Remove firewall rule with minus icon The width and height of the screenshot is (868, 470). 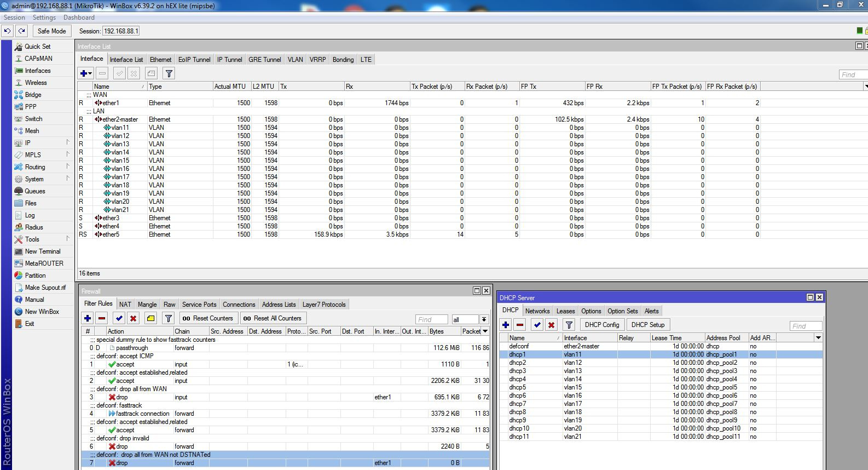coord(102,318)
